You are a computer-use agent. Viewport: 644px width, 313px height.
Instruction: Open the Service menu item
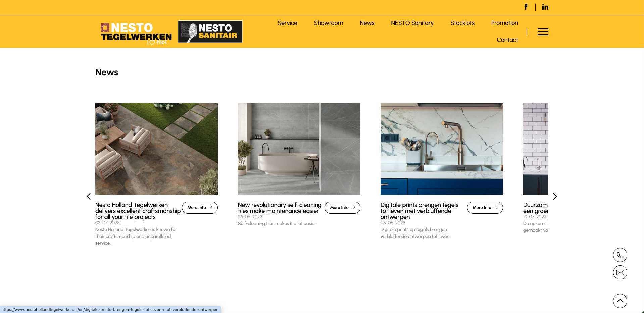coord(287,23)
